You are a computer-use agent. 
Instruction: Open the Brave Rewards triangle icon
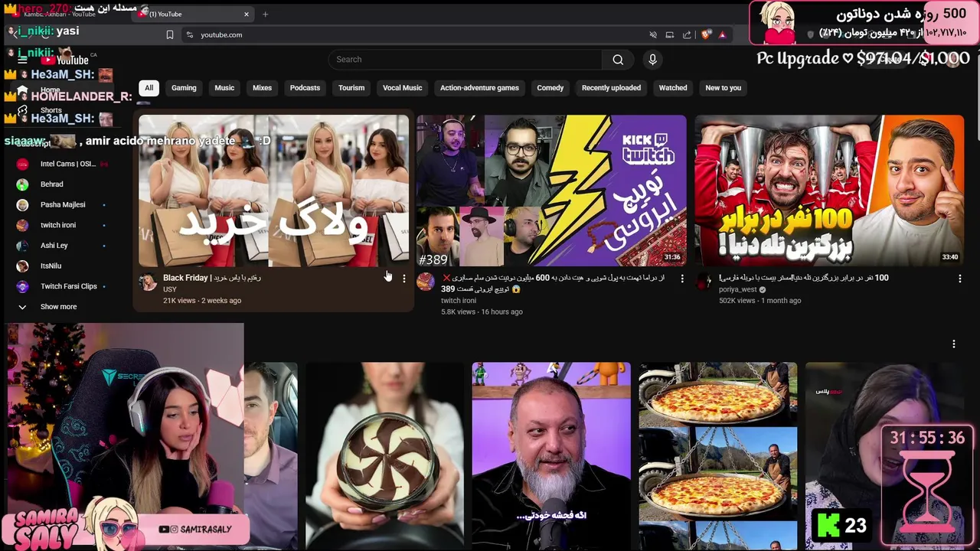pyautogui.click(x=721, y=34)
